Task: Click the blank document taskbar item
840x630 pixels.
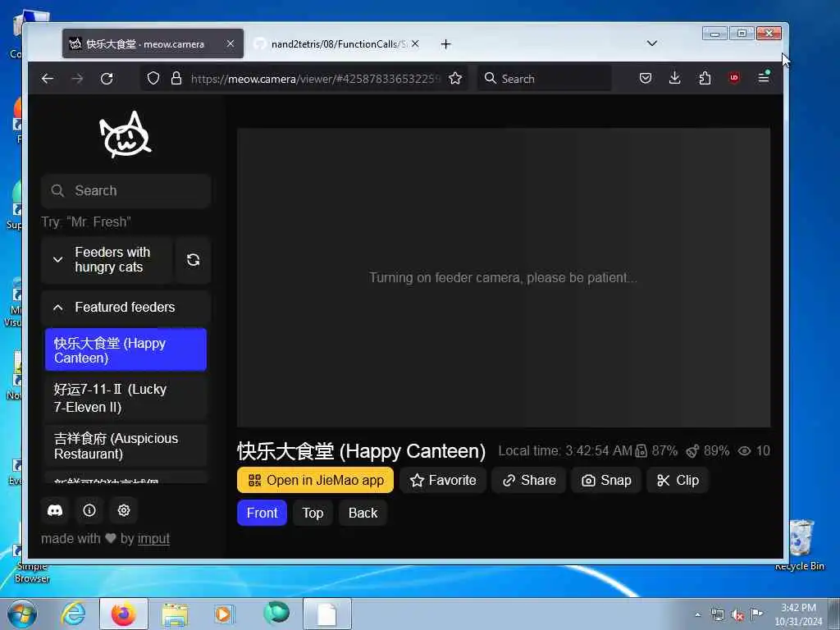Action: pos(326,614)
